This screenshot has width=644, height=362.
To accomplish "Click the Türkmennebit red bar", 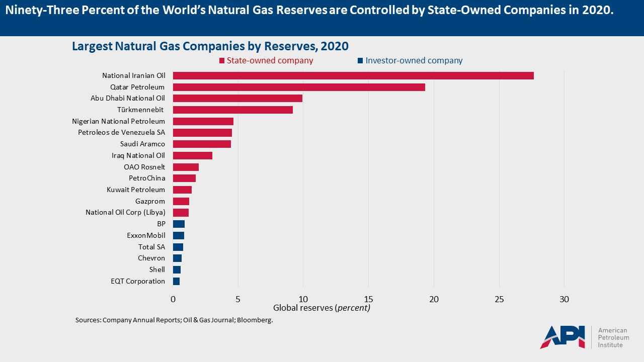I will click(x=232, y=110).
